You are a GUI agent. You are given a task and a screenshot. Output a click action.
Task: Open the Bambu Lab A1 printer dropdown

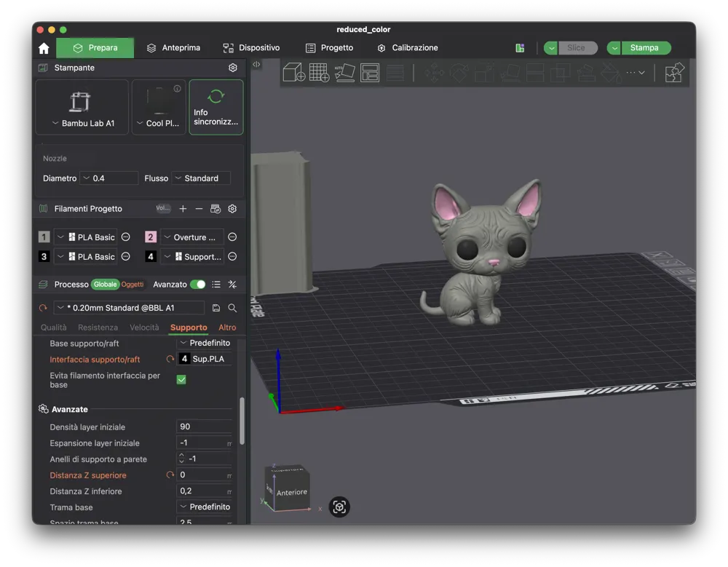tap(82, 107)
